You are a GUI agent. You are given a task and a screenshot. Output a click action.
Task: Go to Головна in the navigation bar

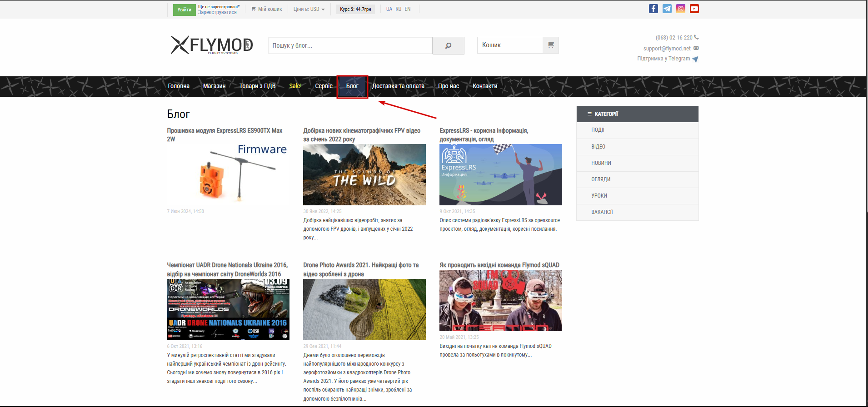coord(179,86)
